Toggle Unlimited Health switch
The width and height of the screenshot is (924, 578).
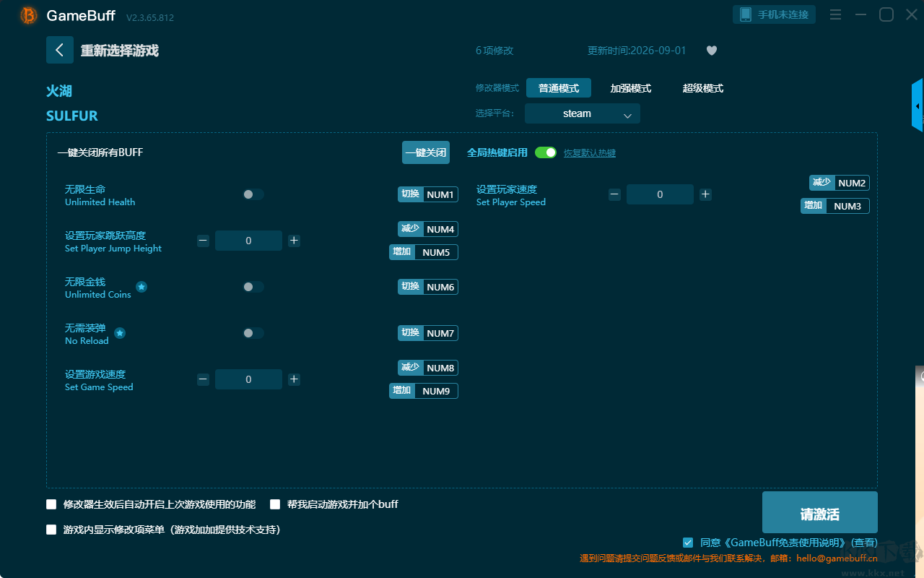point(253,194)
